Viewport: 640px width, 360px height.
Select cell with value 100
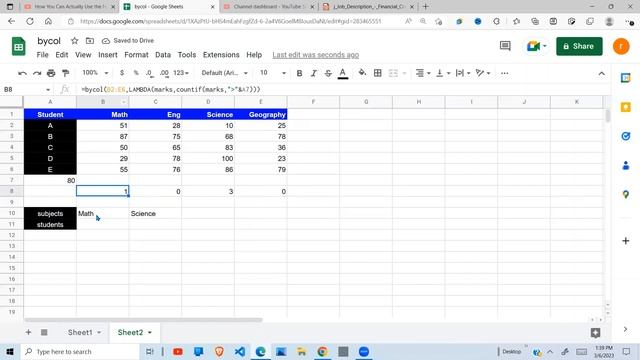tap(208, 158)
